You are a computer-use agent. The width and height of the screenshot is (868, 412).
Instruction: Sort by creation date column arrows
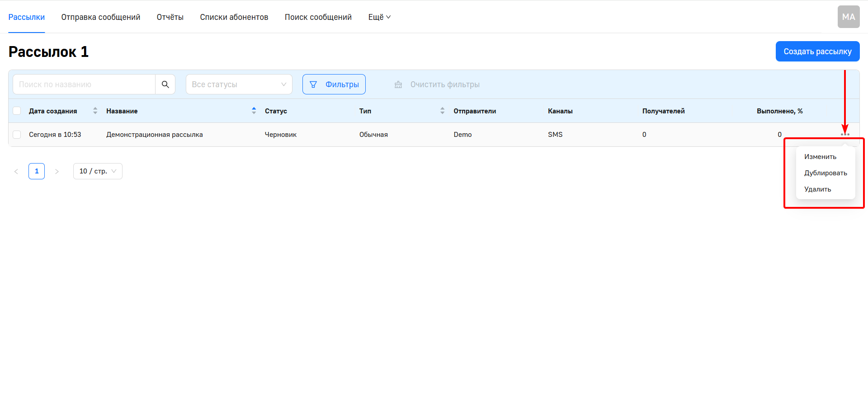tap(95, 111)
